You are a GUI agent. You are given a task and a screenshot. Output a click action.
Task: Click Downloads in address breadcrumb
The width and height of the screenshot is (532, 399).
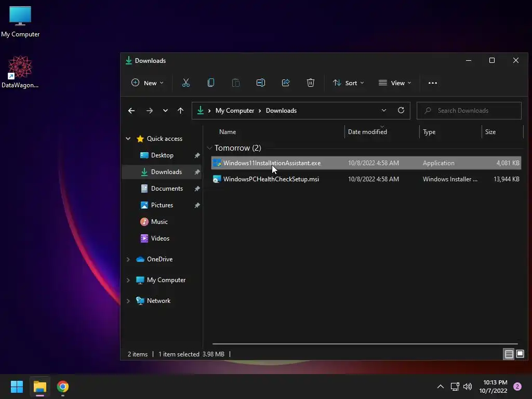coord(281,111)
